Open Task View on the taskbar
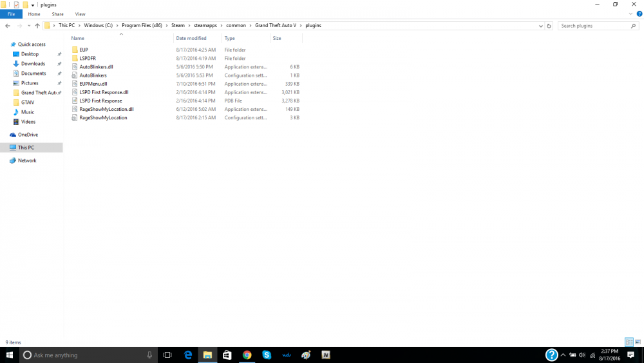The image size is (644, 363). 167,355
